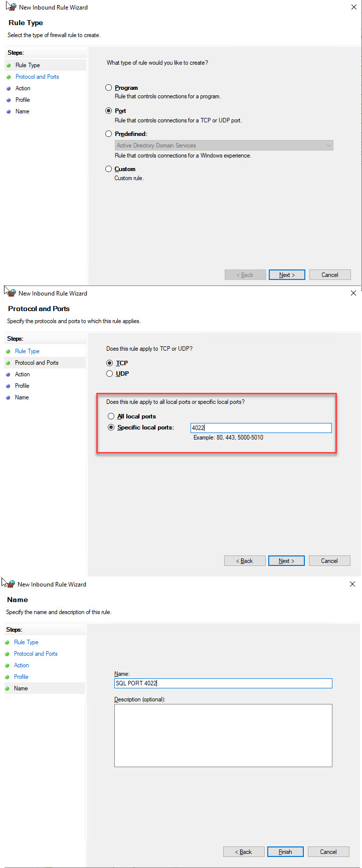
Task: Click the Specific local ports field containing 4022
Action: click(x=261, y=428)
